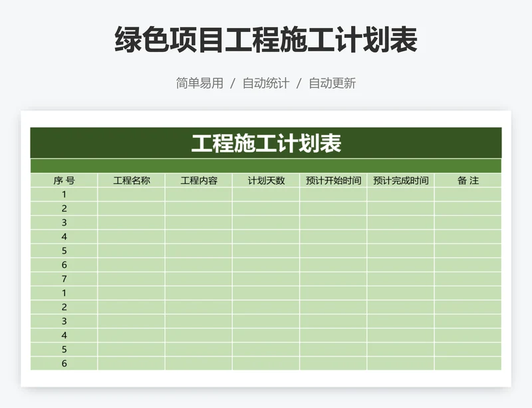Viewport: 532px width, 408px height.
Task: Select the 预计开始时间 column header
Action: [333, 180]
